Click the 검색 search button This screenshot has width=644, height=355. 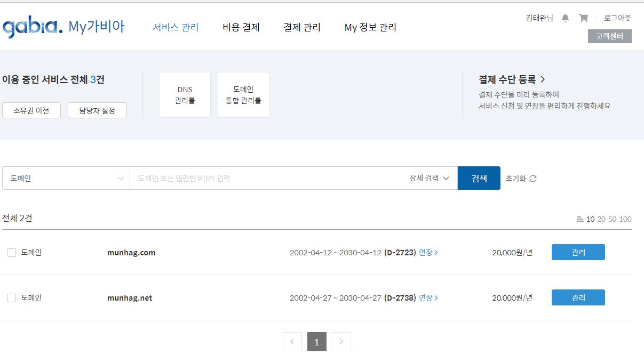click(479, 178)
